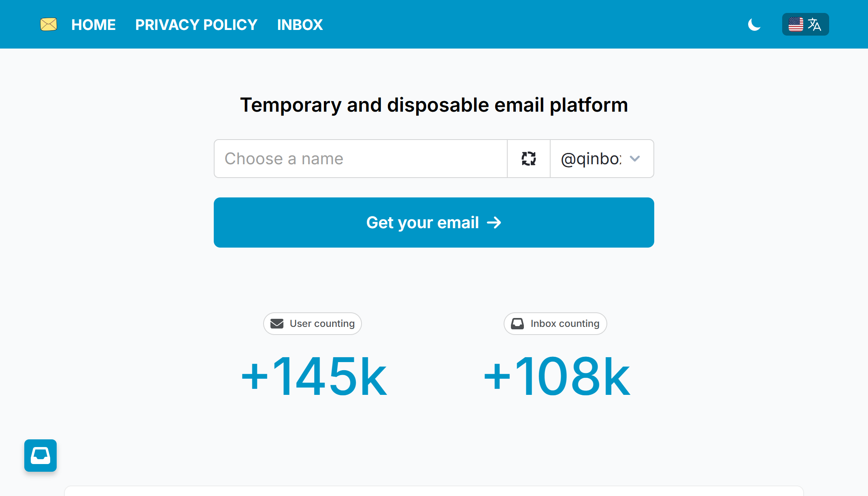Click the Get your email button
The image size is (868, 496).
(434, 223)
